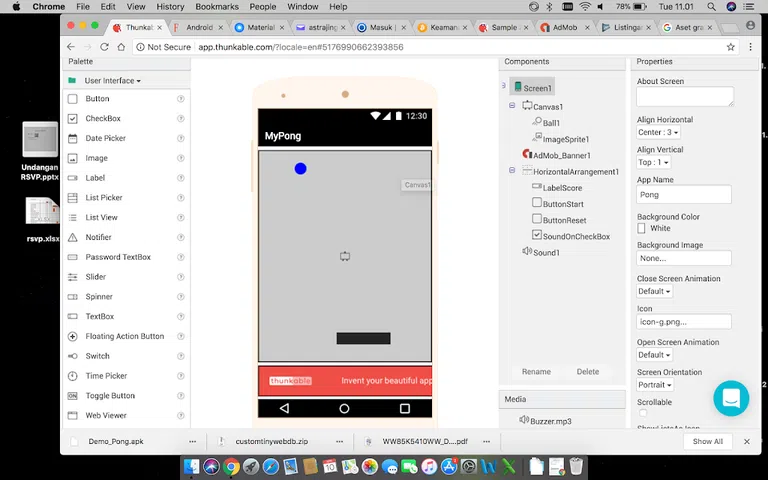The width and height of the screenshot is (768, 480).
Task: Click the Notifier warning icon in palette
Action: pos(72,237)
